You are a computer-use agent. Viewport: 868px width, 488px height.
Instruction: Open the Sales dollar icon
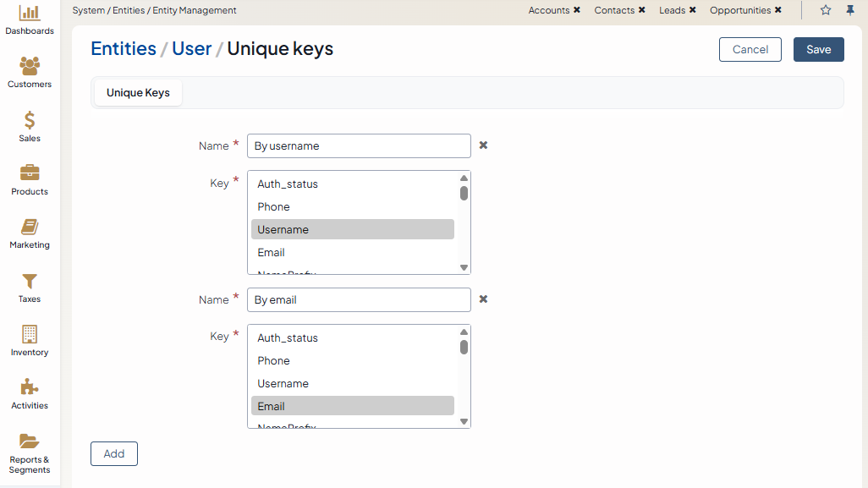click(x=30, y=120)
